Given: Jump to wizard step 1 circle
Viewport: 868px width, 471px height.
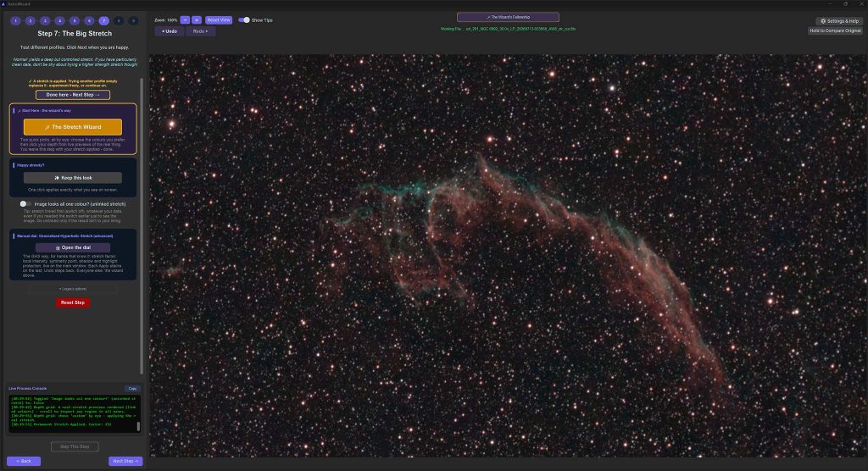Looking at the screenshot, I should (15, 21).
